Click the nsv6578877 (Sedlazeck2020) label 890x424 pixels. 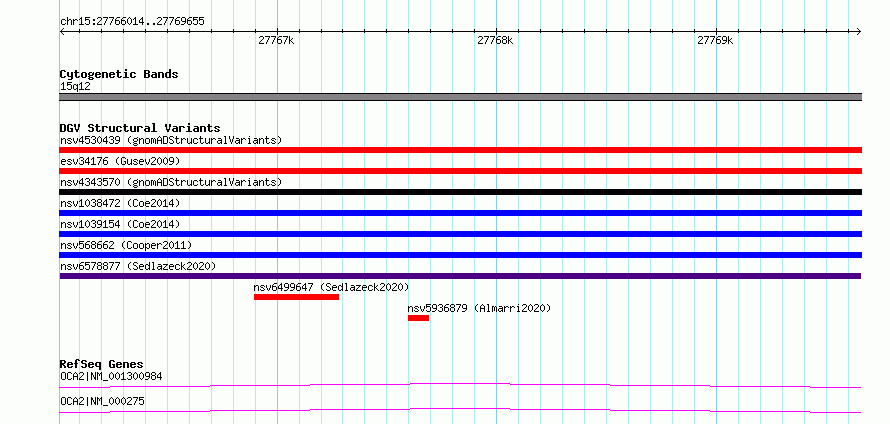tap(138, 266)
